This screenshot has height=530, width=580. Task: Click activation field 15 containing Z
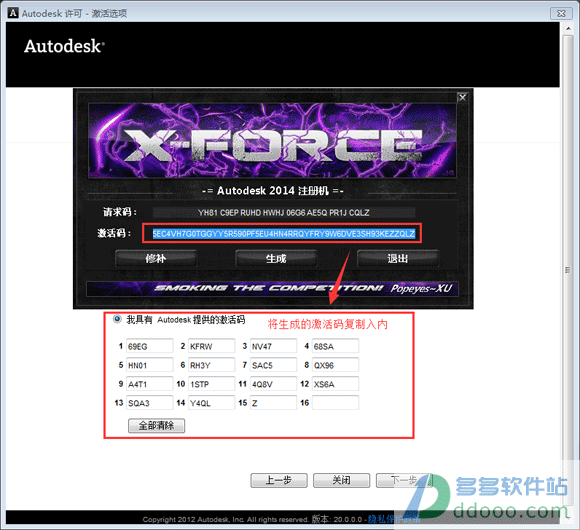tap(273, 403)
